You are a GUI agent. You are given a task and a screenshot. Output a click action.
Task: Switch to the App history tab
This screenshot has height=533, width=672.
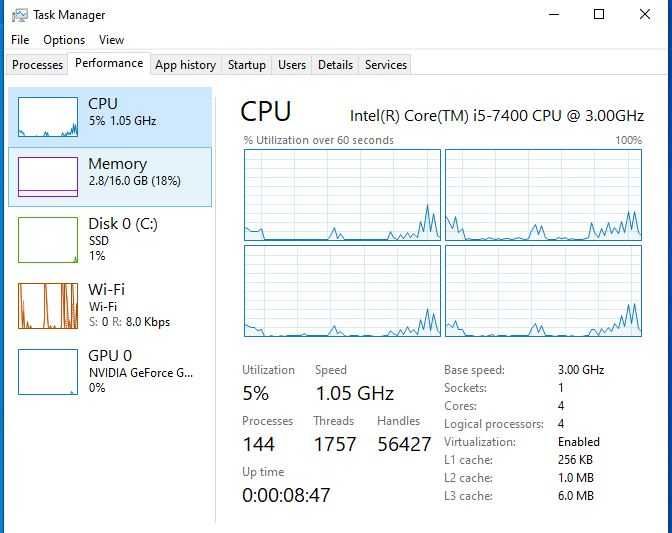[185, 65]
